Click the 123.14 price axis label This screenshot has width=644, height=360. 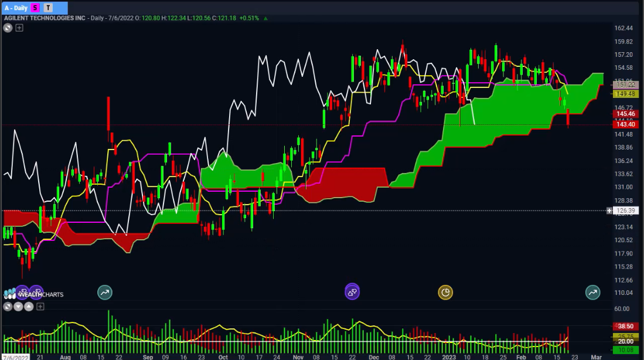tap(623, 227)
